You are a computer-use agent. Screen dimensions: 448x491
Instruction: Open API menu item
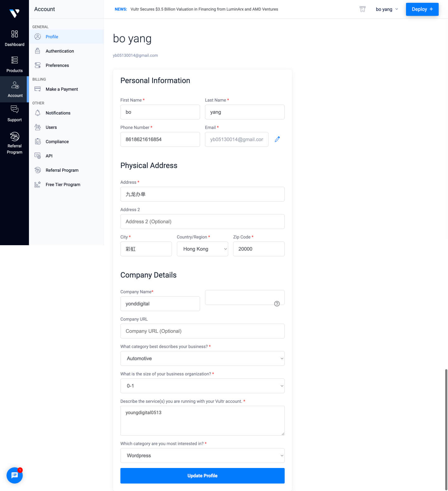66,156
